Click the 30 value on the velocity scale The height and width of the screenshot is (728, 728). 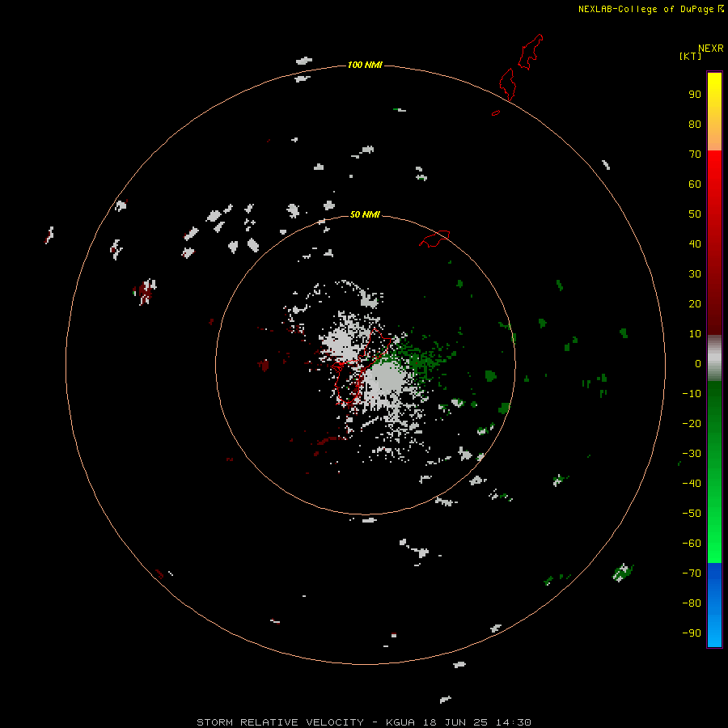pos(695,274)
